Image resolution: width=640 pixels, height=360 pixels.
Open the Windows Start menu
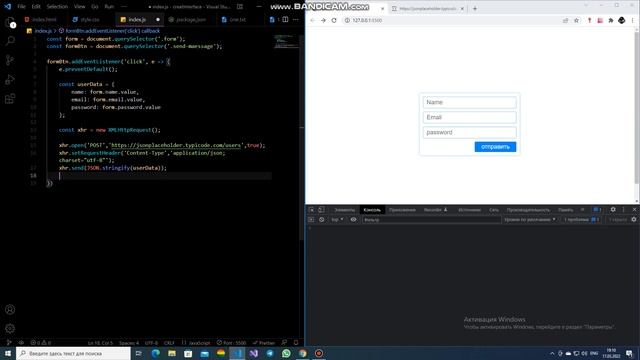pyautogui.click(x=8, y=353)
